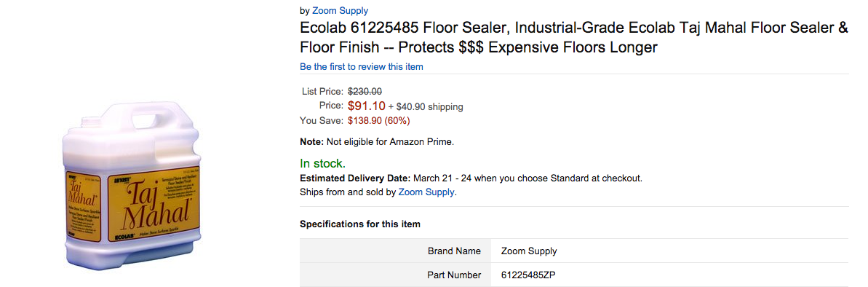Select the crossed-out $230.00 list price
The height and width of the screenshot is (287, 868).
(365, 92)
